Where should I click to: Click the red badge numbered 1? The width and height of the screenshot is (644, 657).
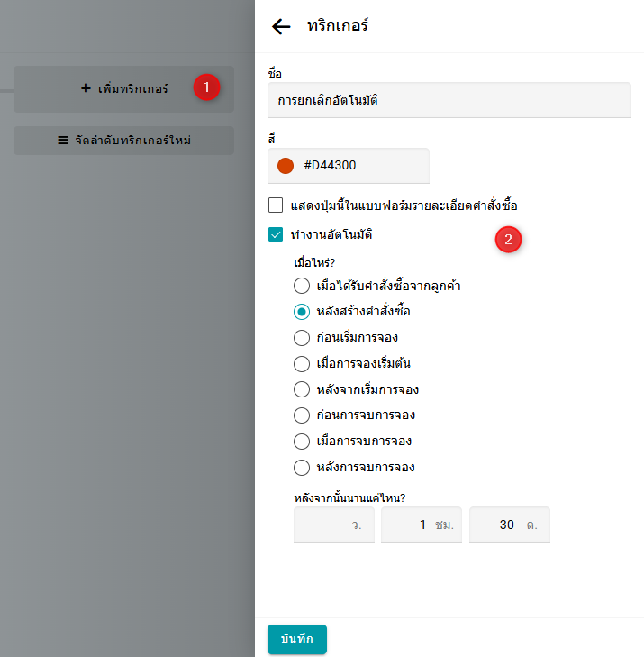[x=206, y=87]
